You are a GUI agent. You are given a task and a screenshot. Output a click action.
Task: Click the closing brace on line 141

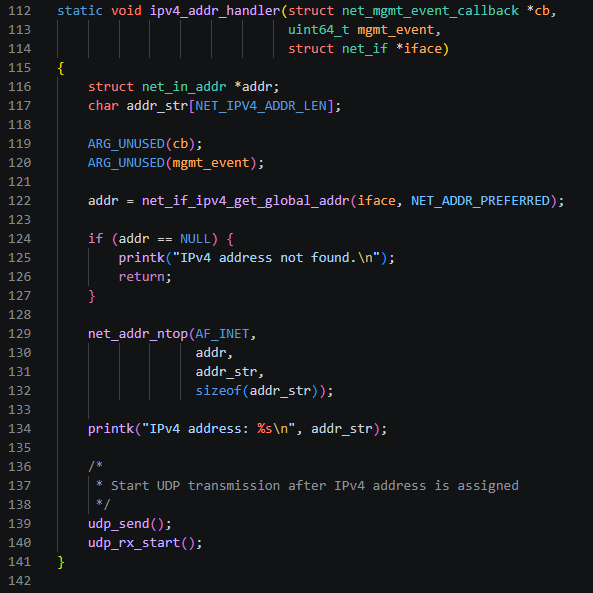[61, 562]
